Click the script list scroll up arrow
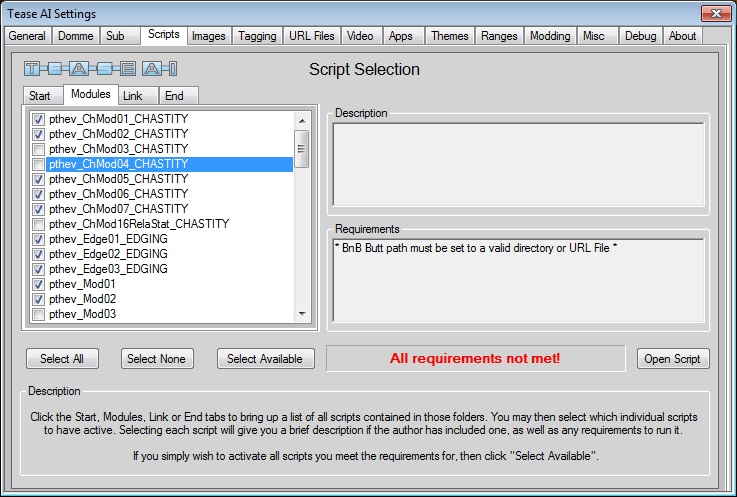Image resolution: width=737 pixels, height=497 pixels. (x=302, y=121)
